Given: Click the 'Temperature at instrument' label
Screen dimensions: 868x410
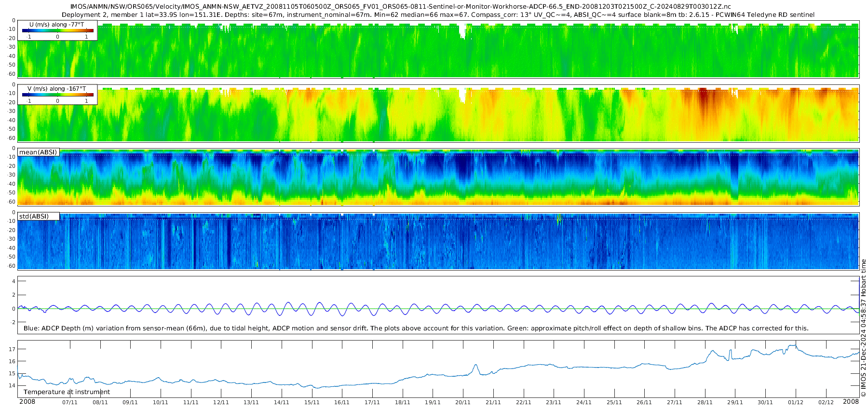Looking at the screenshot, I should click(x=67, y=392).
